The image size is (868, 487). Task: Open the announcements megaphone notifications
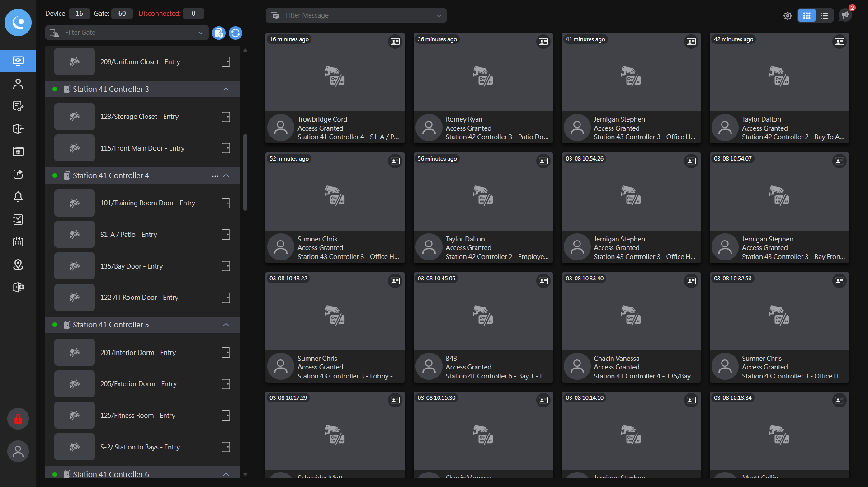pyautogui.click(x=845, y=15)
